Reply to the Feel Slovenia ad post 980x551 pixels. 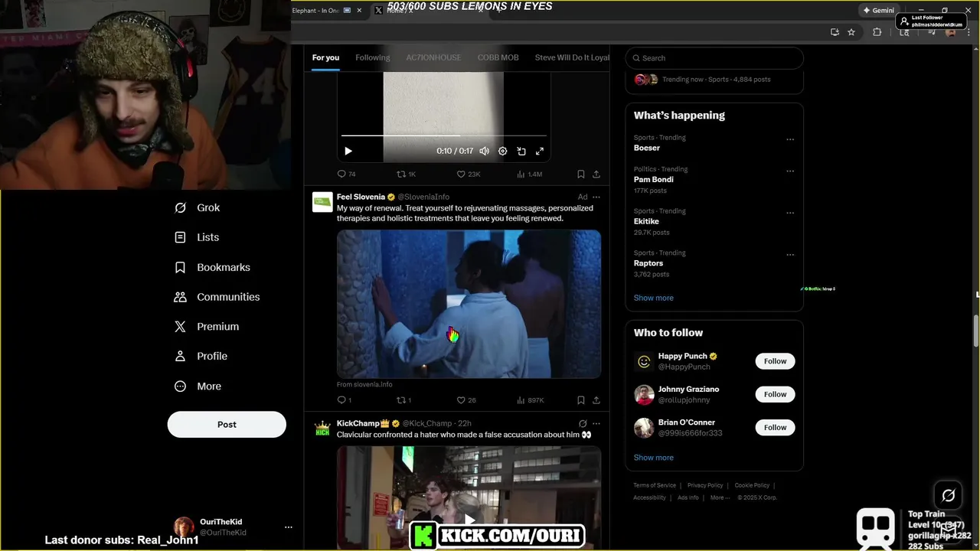click(345, 400)
